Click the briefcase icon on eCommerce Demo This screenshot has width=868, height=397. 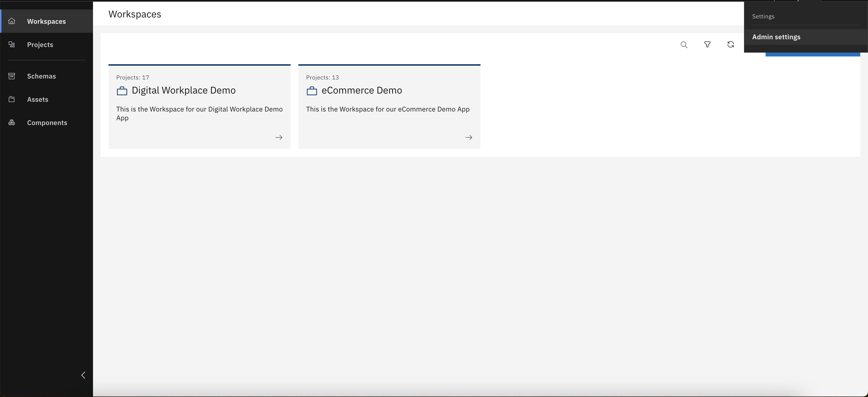point(312,91)
